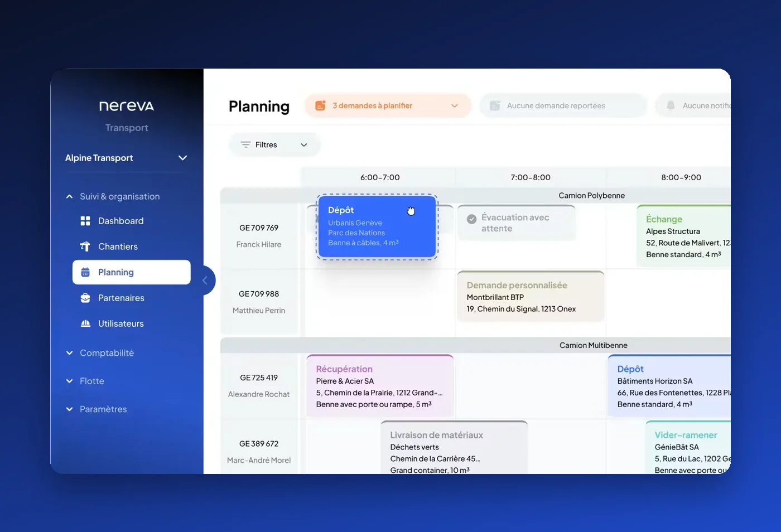This screenshot has width=781, height=532.
Task: Click the Dashboard grid icon
Action: [x=85, y=221]
